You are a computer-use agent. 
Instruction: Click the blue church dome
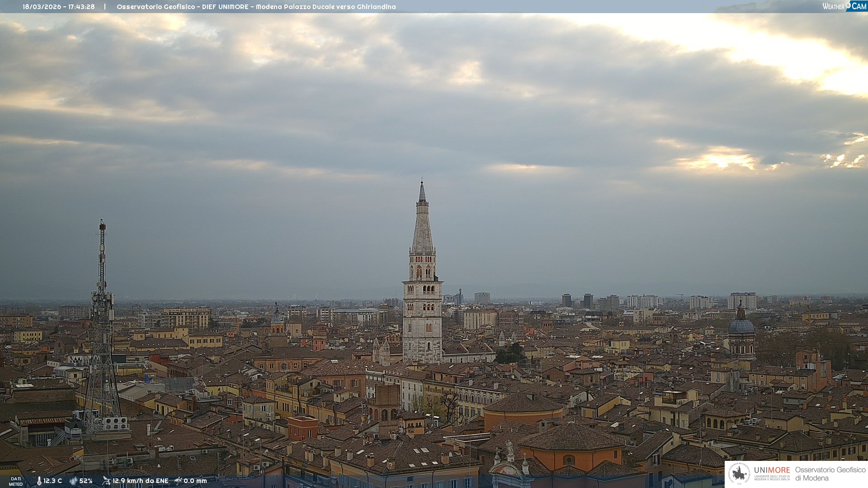tap(741, 325)
